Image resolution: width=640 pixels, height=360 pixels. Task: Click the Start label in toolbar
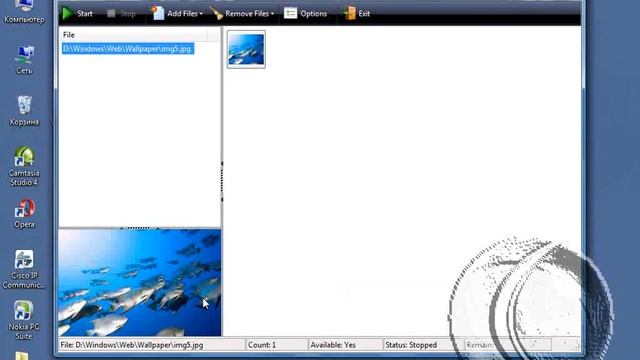(x=84, y=13)
